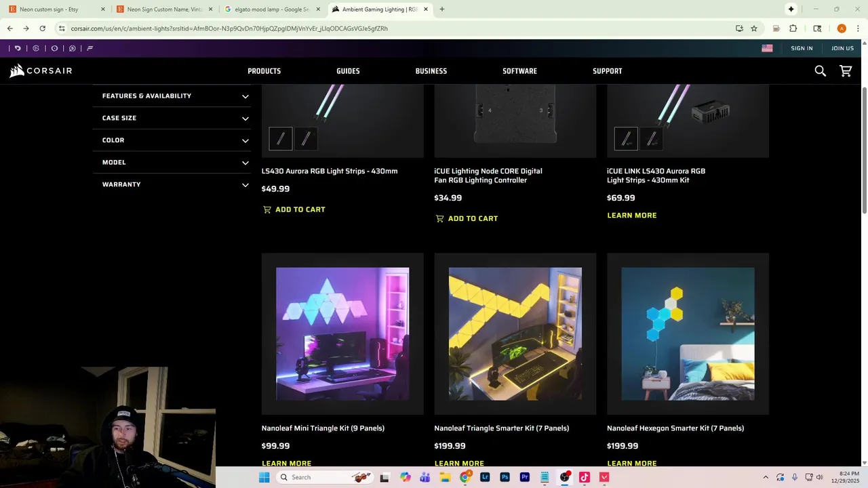Bookmark this page with the star icon
The width and height of the screenshot is (868, 488).
754,28
